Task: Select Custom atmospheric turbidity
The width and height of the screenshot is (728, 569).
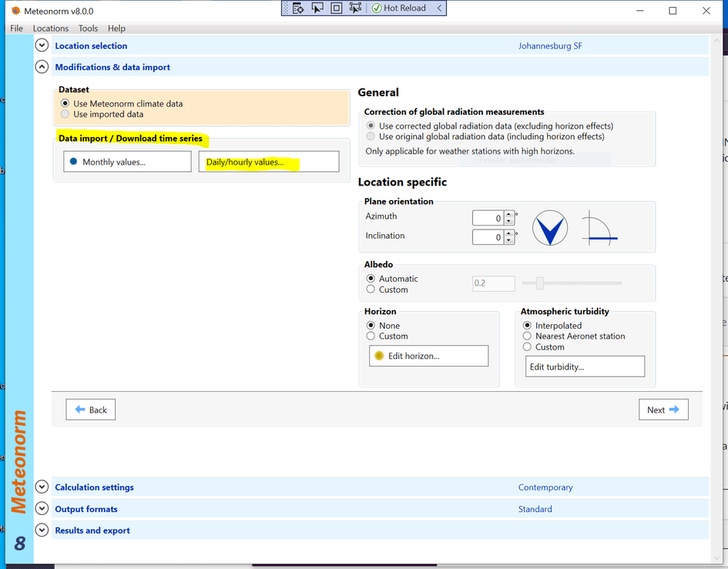Action: (x=527, y=346)
